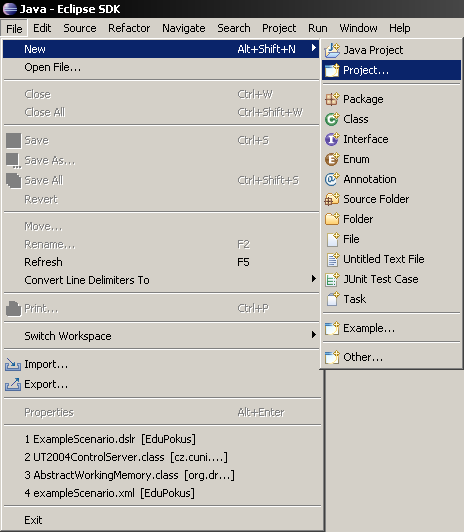Select the Enum icon
This screenshot has width=464, height=532.
coord(332,159)
